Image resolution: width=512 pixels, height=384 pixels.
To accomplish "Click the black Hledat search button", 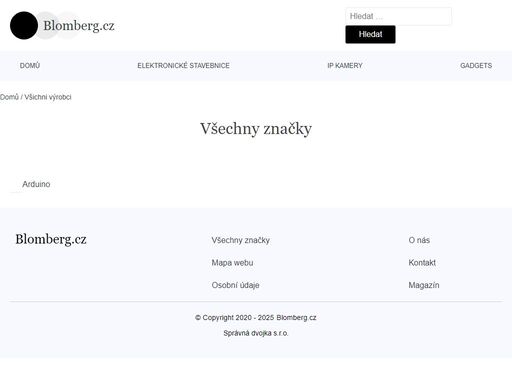I will point(370,34).
